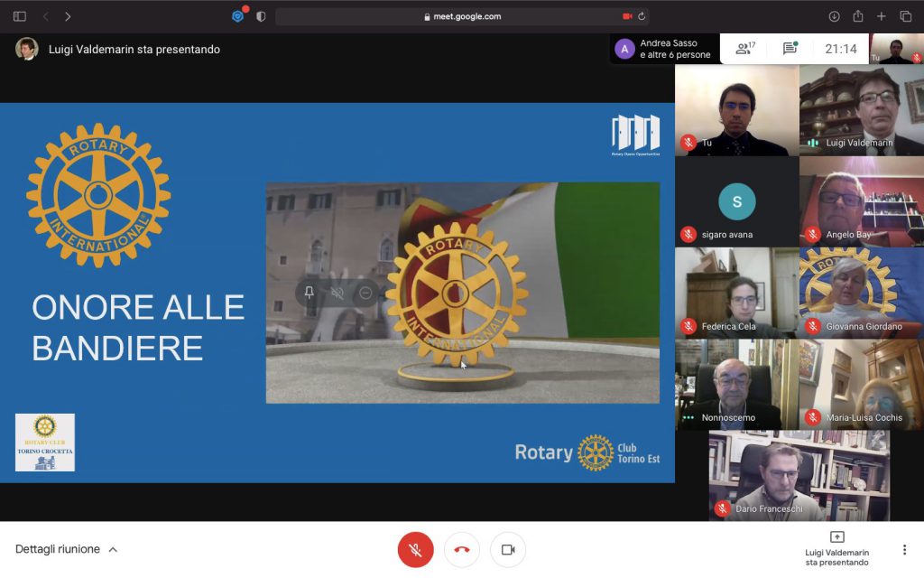Image resolution: width=924 pixels, height=578 pixels.
Task: Click the ONORE ALLE BANDIERE title text
Action: [138, 327]
